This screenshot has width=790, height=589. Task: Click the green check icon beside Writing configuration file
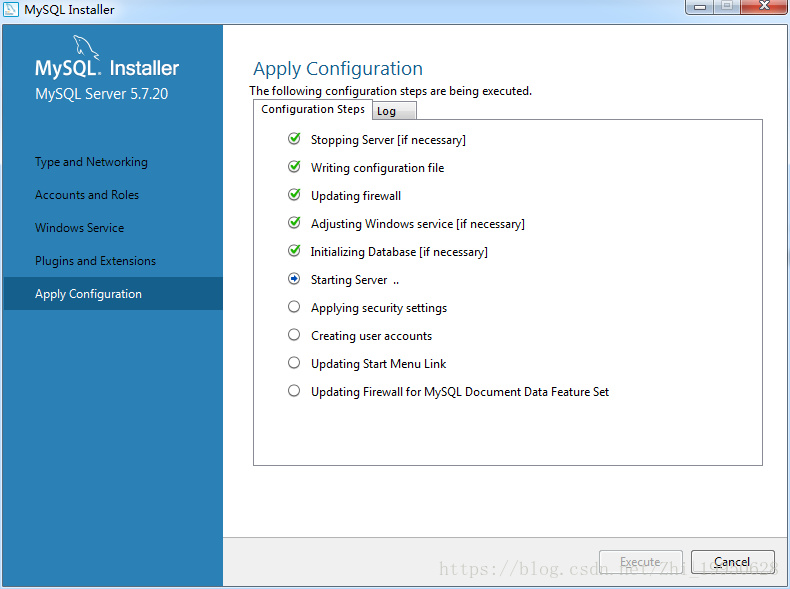294,167
